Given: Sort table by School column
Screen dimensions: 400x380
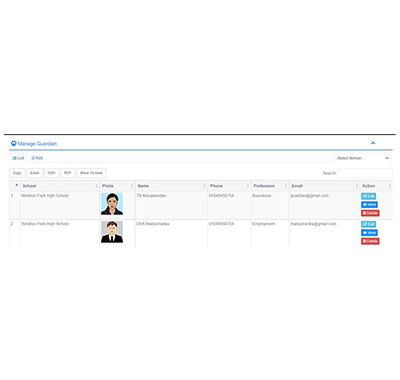Looking at the screenshot, I should click(60, 186).
